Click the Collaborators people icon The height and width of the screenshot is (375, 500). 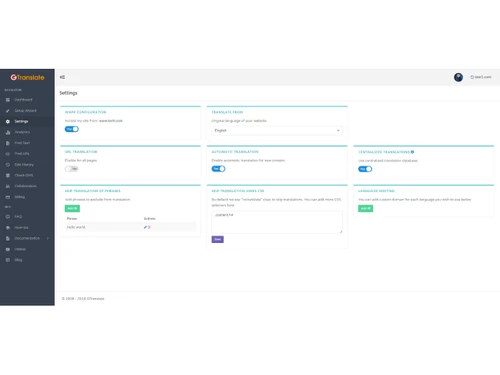tap(8, 186)
